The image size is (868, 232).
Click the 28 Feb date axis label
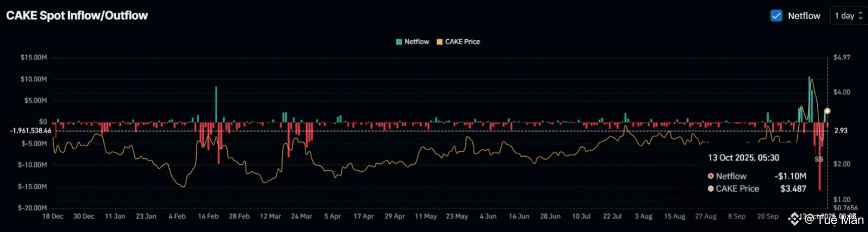(x=239, y=216)
